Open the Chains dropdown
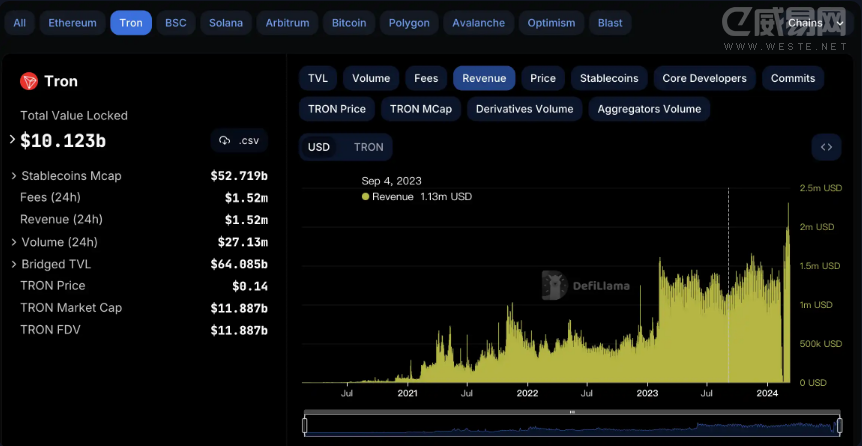The width and height of the screenshot is (862, 446). coord(815,23)
